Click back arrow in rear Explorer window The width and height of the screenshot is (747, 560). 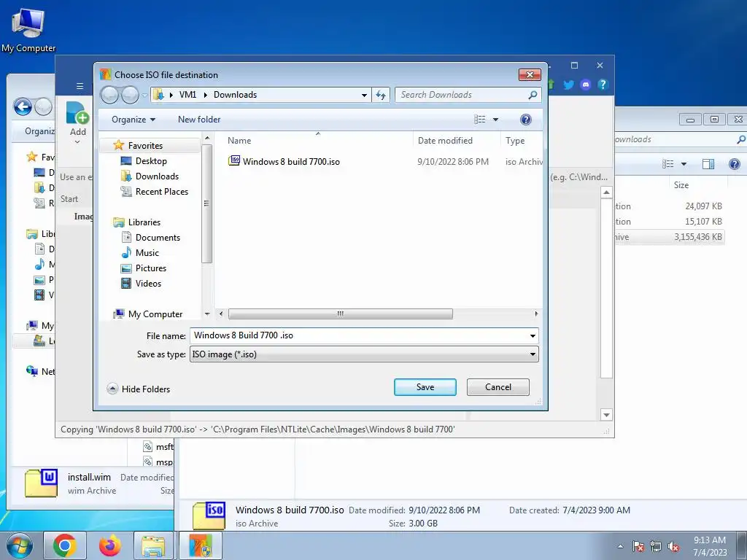click(x=23, y=106)
